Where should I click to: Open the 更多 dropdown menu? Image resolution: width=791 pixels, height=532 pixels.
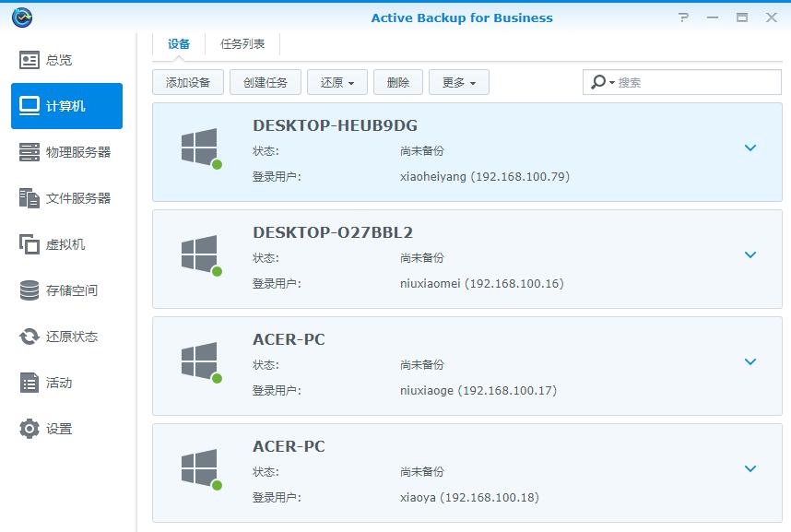458,82
